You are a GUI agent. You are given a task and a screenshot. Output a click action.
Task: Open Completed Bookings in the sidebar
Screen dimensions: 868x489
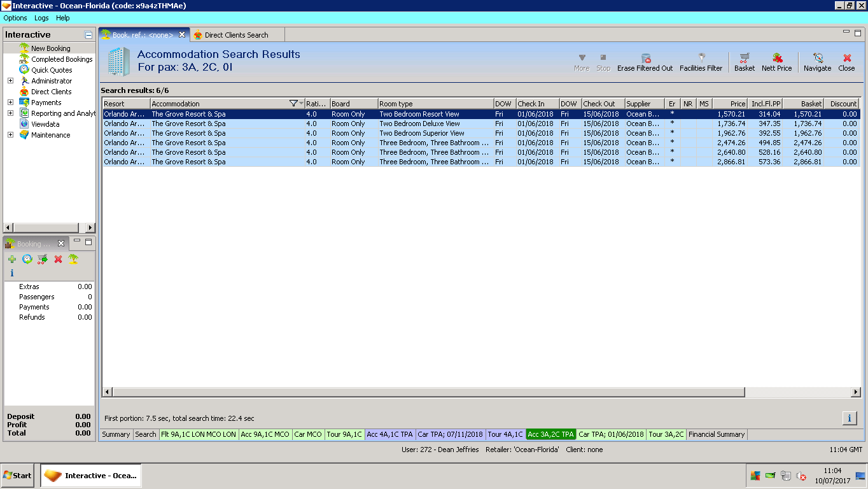62,59
